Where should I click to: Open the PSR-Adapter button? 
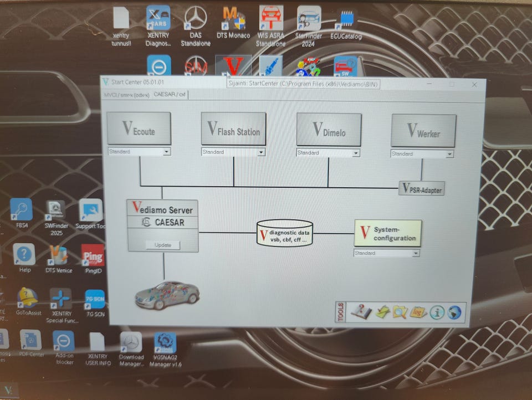(x=422, y=188)
